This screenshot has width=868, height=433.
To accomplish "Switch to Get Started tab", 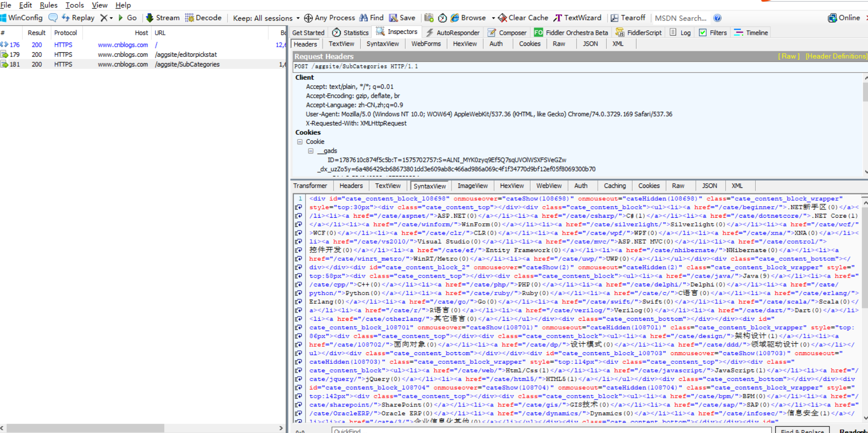I will pyautogui.click(x=308, y=33).
